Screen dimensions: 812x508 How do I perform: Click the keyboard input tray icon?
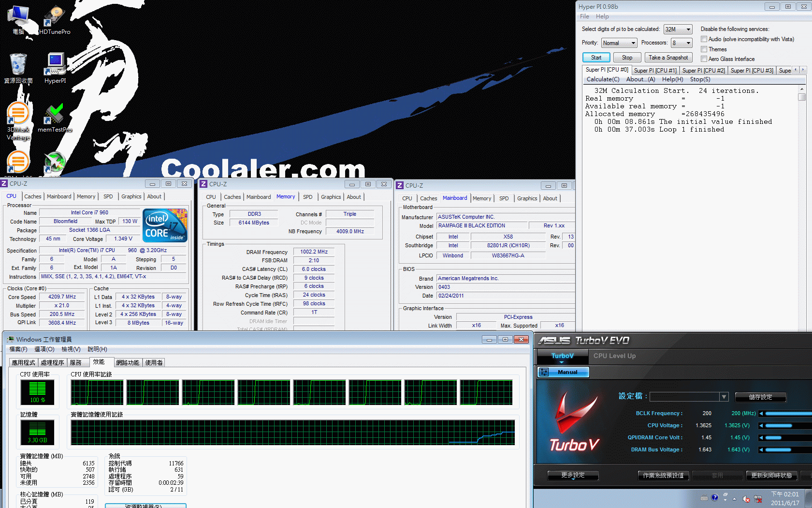pos(704,498)
